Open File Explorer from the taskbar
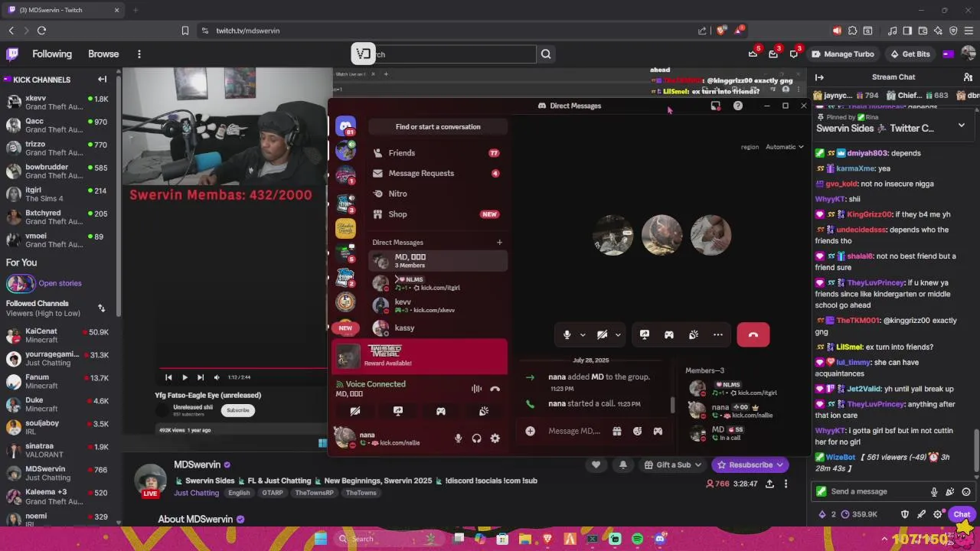Screen dimensions: 980x551 (525, 539)
